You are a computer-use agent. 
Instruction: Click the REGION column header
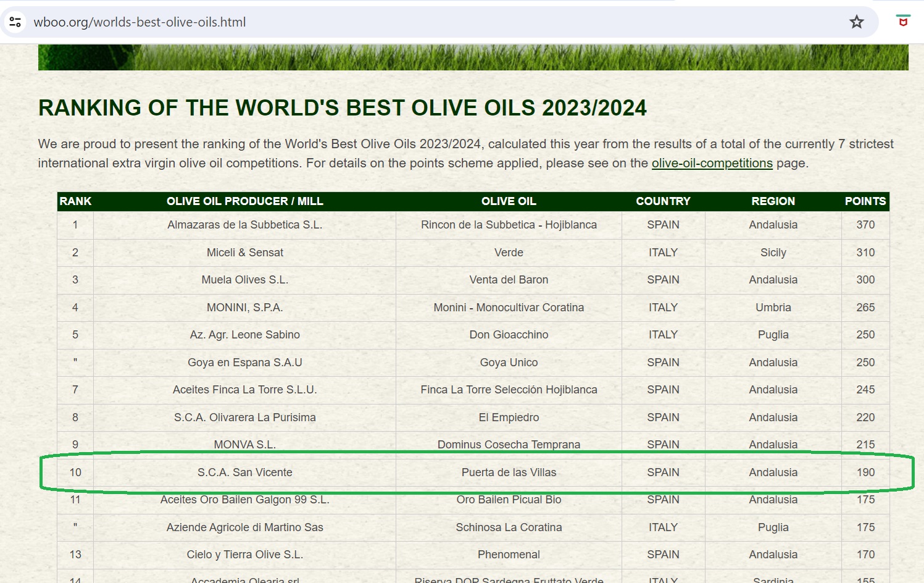773,201
